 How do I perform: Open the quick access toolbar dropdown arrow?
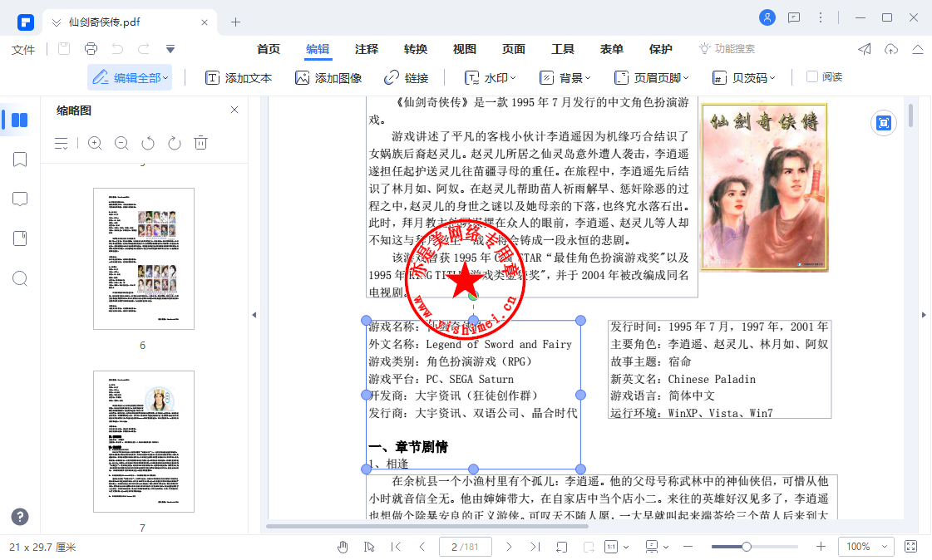pyautogui.click(x=170, y=49)
